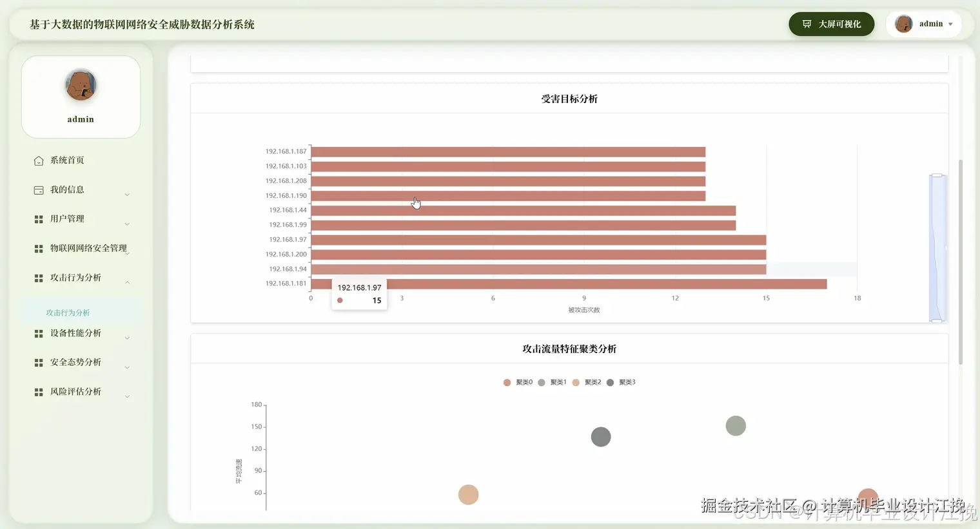Click the monitor icon inside 大屏可视化 button
This screenshot has width=980, height=529.
pos(807,23)
